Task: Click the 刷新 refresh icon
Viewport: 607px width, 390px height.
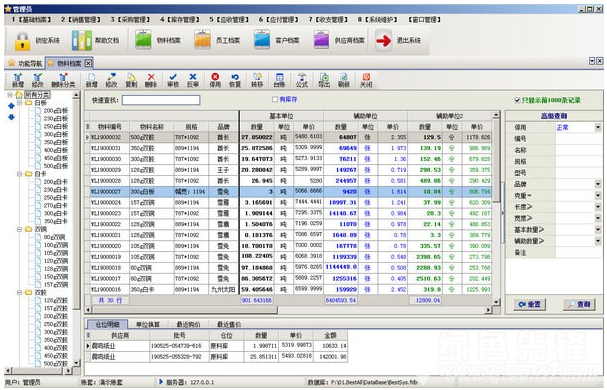Action: tap(344, 80)
